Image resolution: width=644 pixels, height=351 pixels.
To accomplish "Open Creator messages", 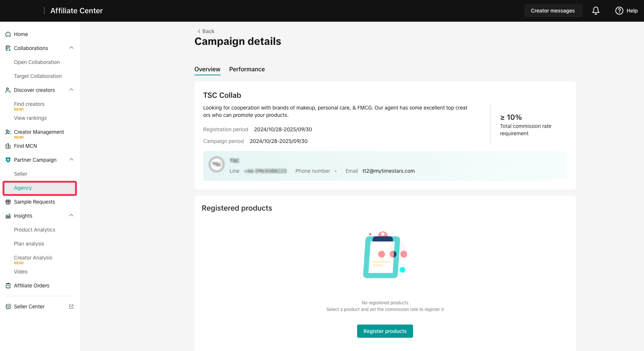I will 552,10.
